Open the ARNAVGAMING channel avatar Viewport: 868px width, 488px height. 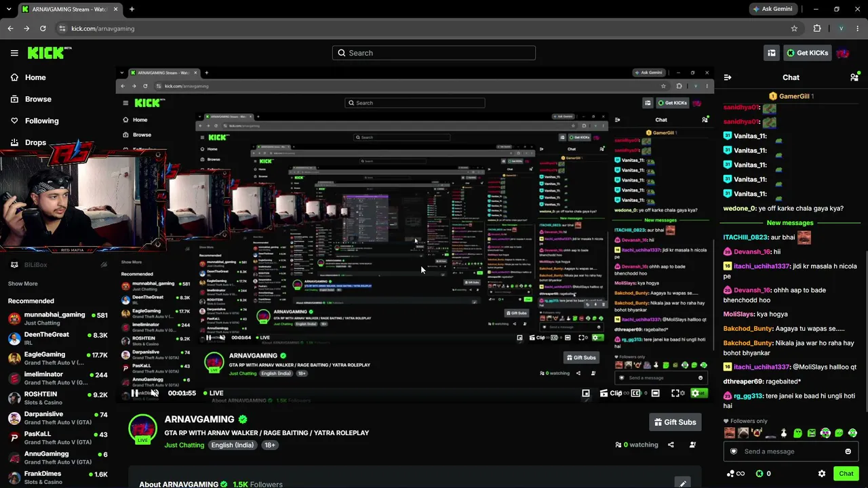pos(142,428)
